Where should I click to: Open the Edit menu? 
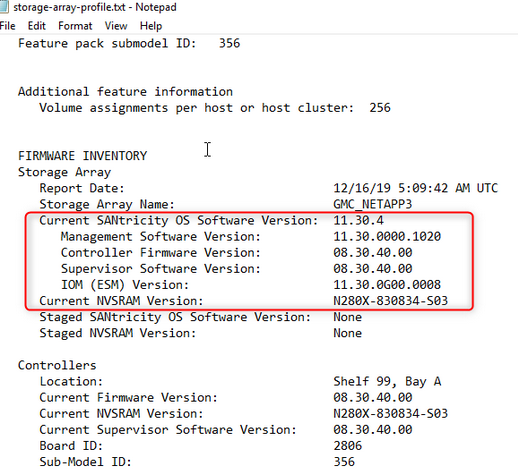[x=36, y=26]
